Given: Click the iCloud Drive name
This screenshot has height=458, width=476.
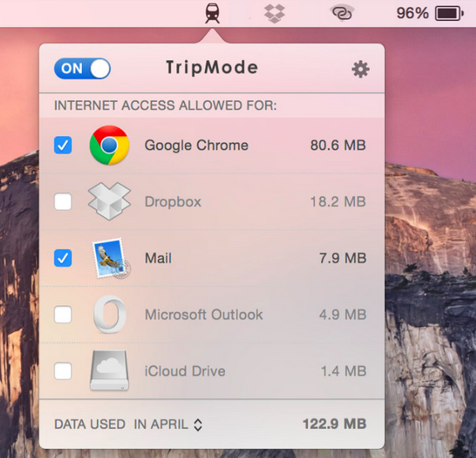Looking at the screenshot, I should pyautogui.click(x=185, y=371).
